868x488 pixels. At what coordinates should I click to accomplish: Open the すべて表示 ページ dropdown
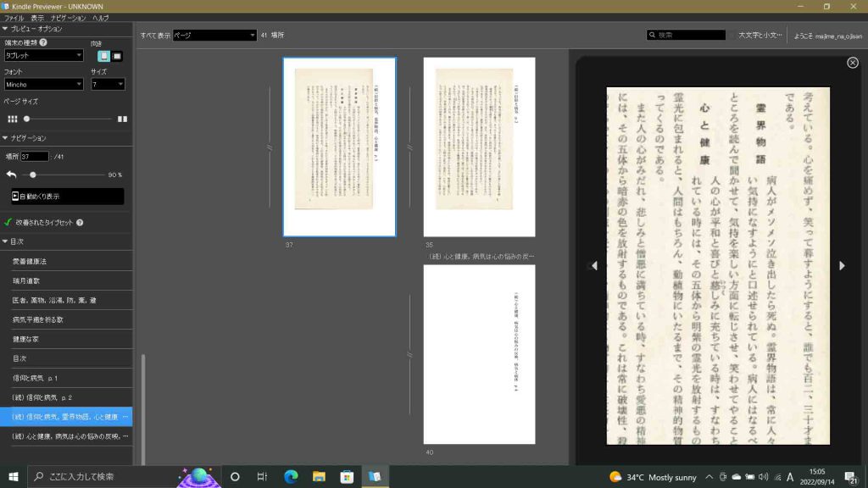(214, 35)
